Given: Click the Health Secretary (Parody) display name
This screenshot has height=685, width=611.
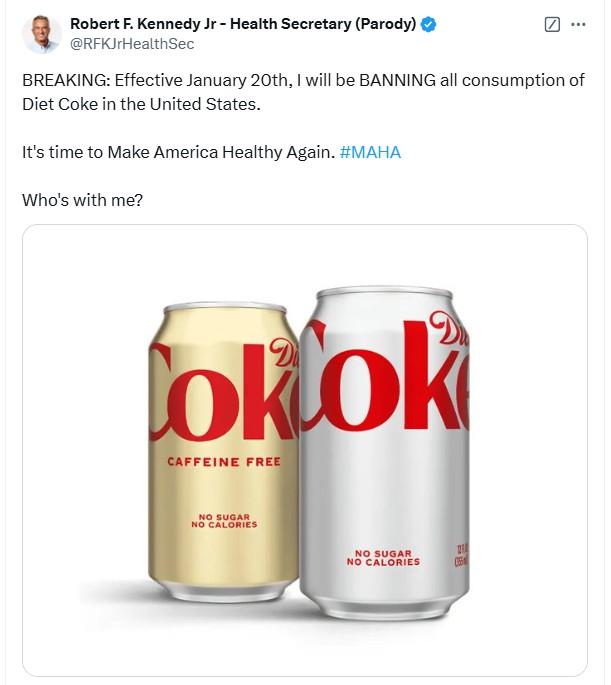Looking at the screenshot, I should [243, 24].
